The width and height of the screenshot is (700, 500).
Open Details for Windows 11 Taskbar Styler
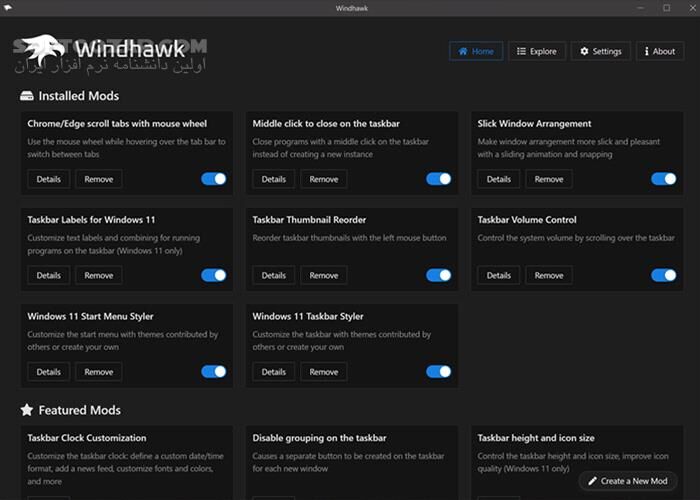(x=274, y=372)
